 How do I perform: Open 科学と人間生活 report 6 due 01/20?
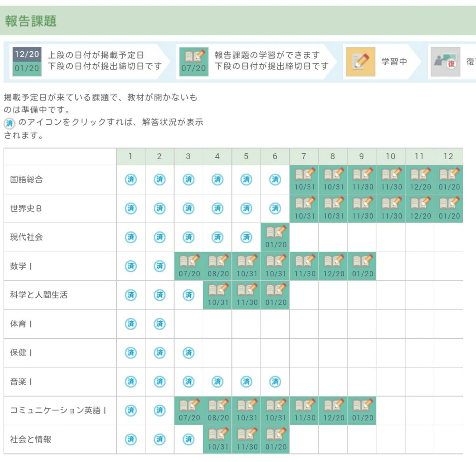pyautogui.click(x=275, y=295)
